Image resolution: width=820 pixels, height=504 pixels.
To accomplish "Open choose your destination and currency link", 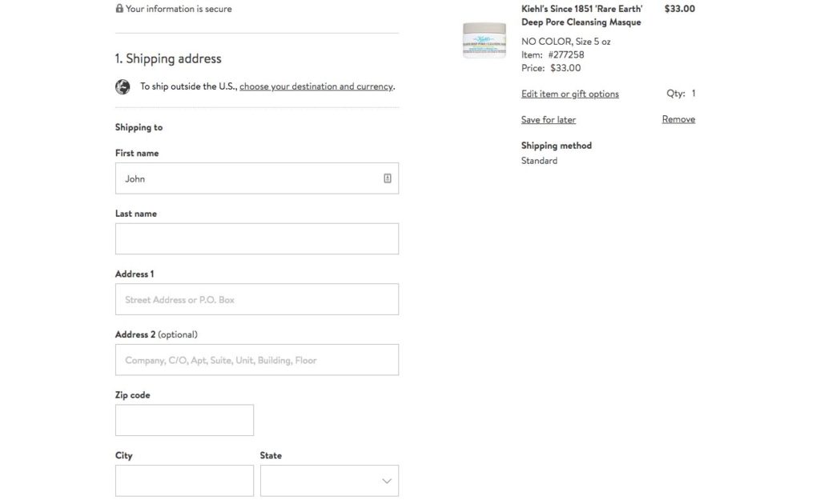I will coord(316,86).
